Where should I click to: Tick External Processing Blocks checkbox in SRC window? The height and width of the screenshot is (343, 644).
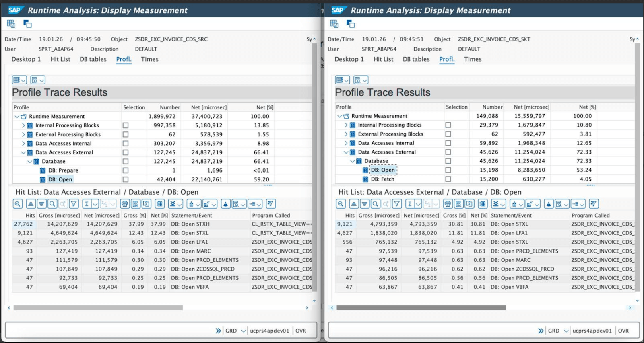pyautogui.click(x=126, y=134)
